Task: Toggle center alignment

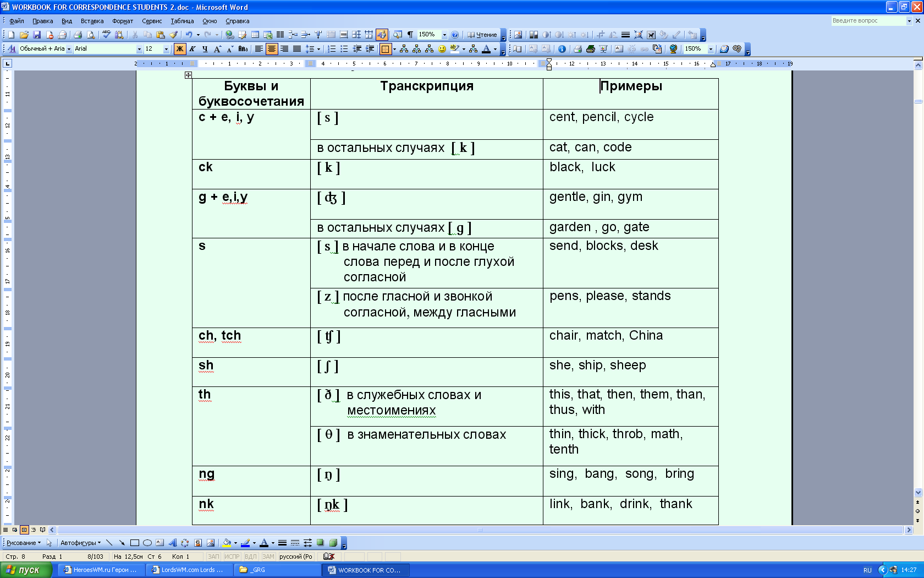Action: coord(272,49)
